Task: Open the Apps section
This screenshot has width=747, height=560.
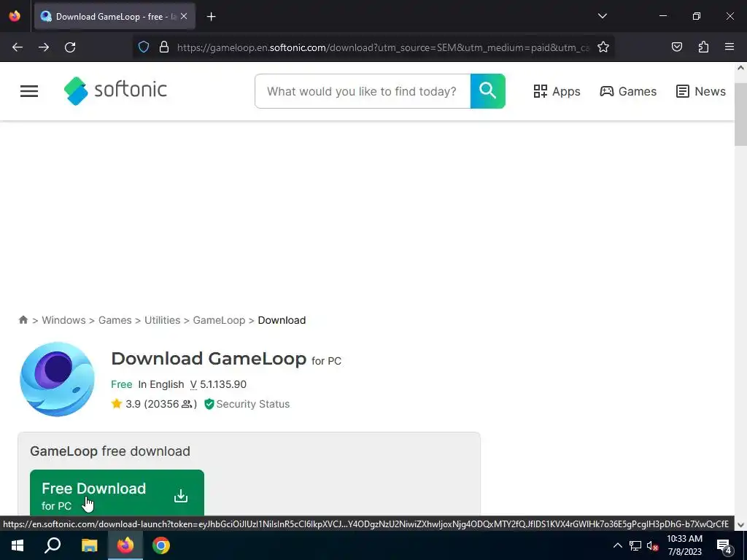Action: (557, 91)
